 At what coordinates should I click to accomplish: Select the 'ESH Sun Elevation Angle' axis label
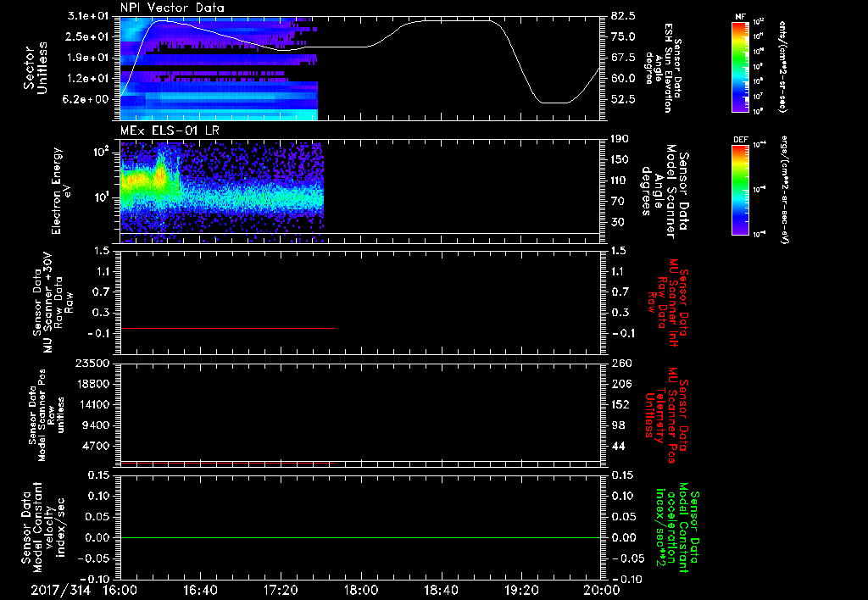point(663,68)
